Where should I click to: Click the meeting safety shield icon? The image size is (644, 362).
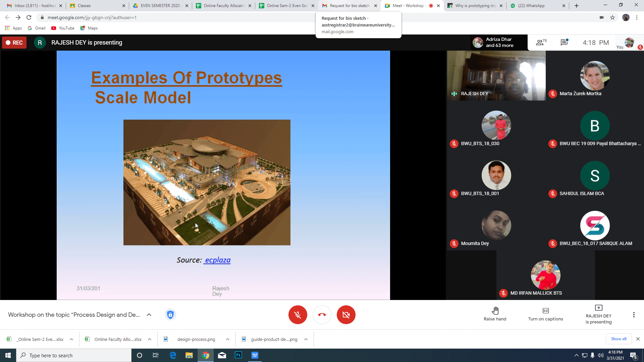[x=170, y=315]
